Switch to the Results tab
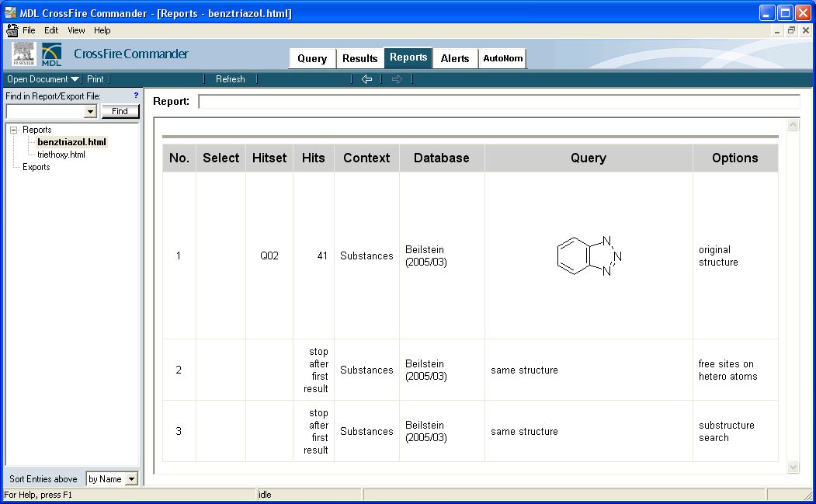Screen dimensions: 816x504 click(359, 58)
